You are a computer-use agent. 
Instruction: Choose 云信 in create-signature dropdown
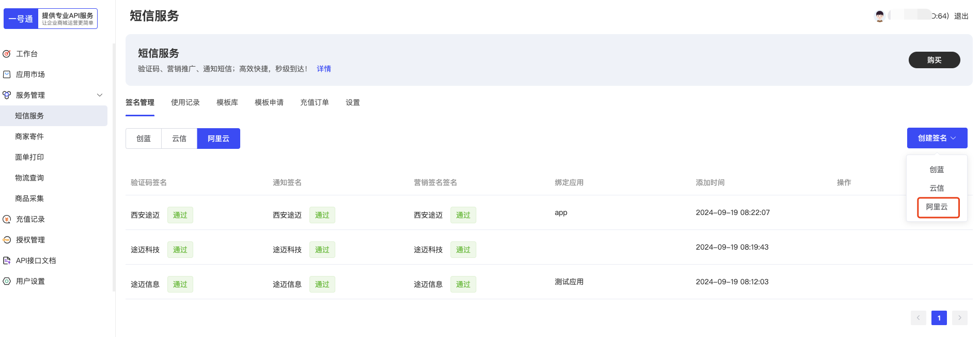point(937,188)
